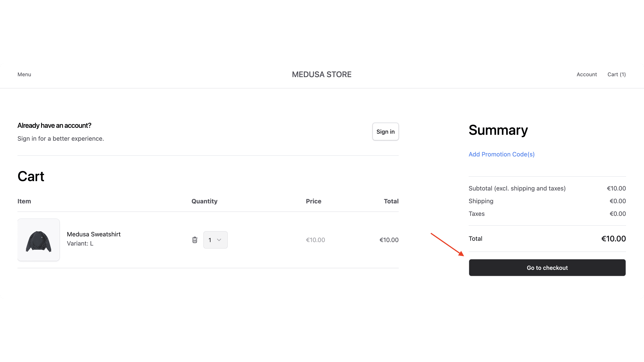Image resolution: width=644 pixels, height=362 pixels.
Task: Open the Menu in the header
Action: [24, 74]
